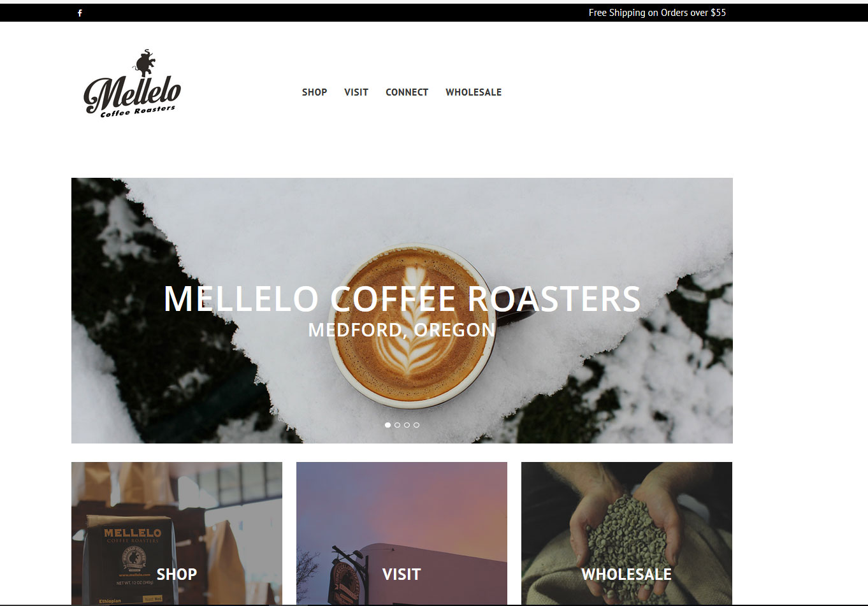
Task: Open the SHOP image tile
Action: point(177,533)
